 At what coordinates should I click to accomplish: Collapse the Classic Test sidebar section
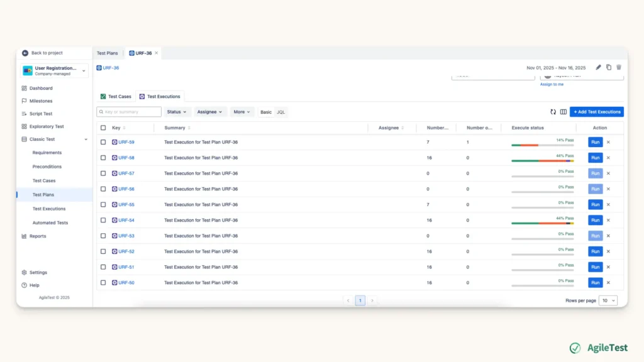[86, 140]
